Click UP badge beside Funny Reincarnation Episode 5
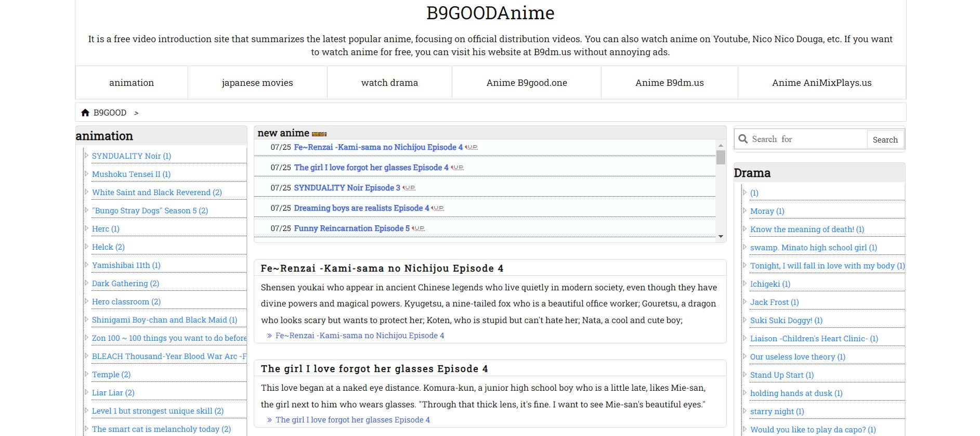 tap(418, 228)
